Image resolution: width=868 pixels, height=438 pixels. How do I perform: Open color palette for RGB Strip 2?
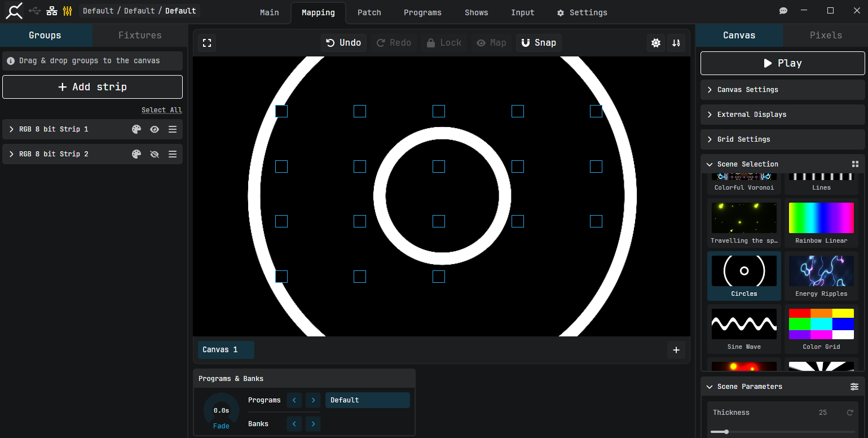[x=136, y=154]
